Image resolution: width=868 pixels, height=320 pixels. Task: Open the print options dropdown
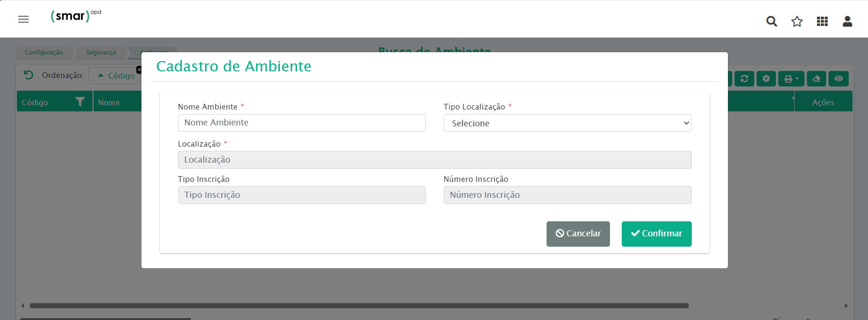click(791, 78)
